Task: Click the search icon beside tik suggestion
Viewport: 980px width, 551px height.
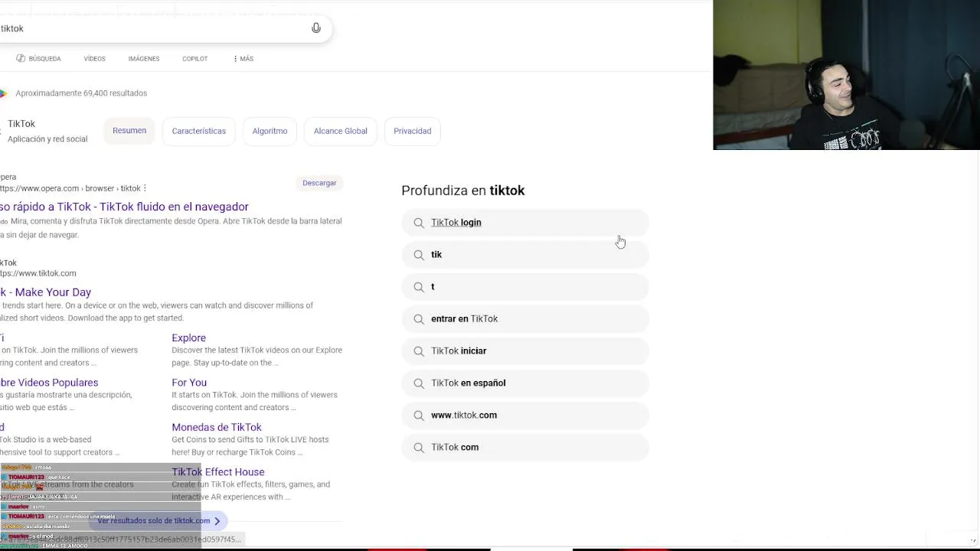Action: click(419, 255)
